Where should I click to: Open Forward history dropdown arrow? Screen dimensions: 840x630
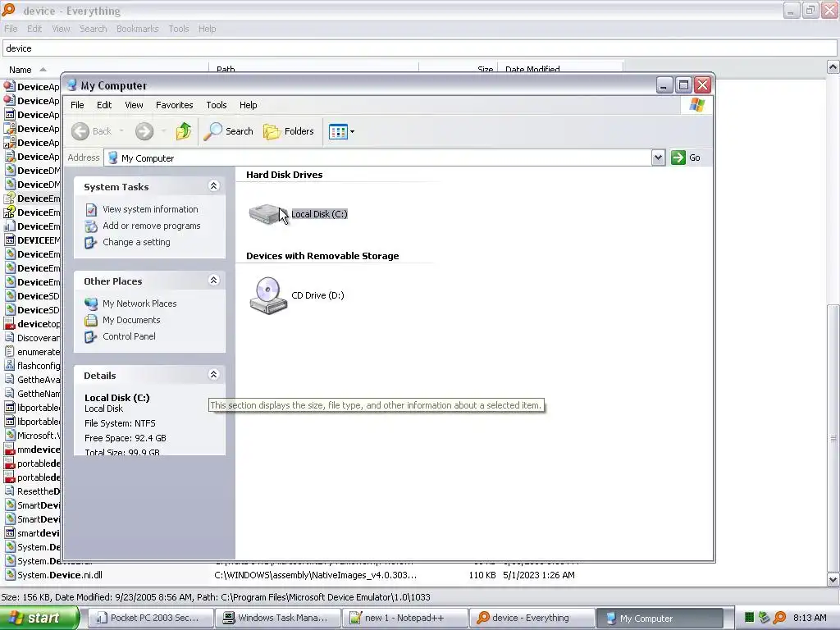[163, 131]
